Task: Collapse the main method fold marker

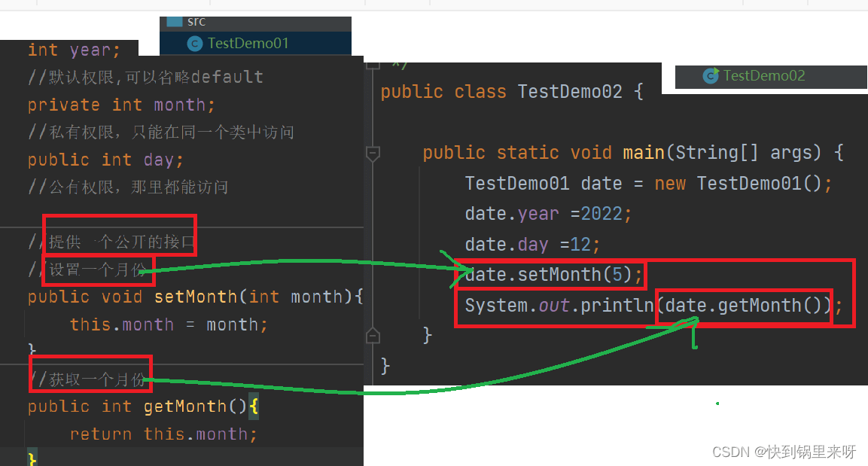Action: [x=371, y=154]
